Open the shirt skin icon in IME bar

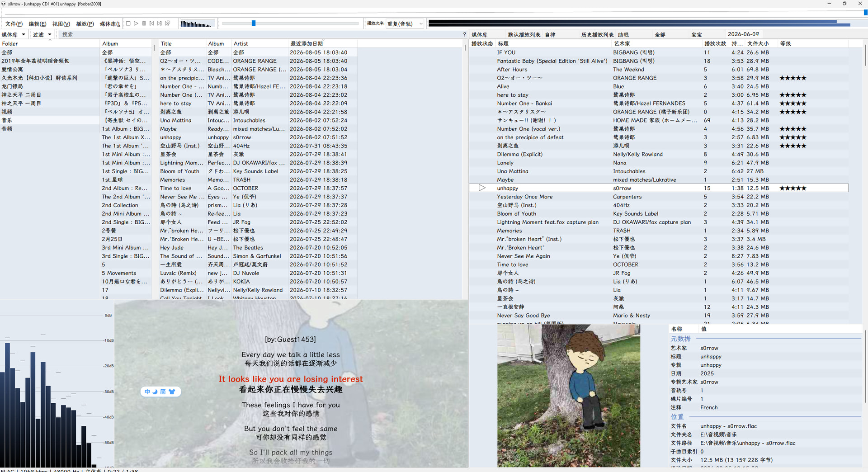click(x=172, y=392)
